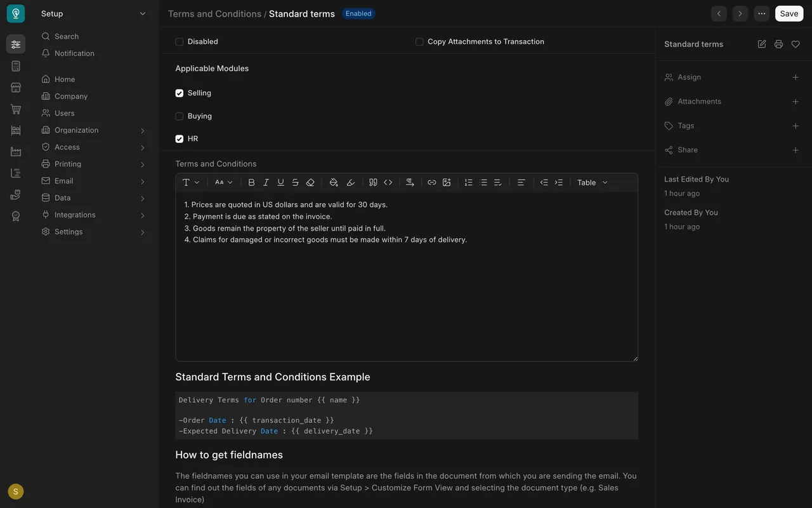
Task: Insert a hyperlink in editor
Action: tap(431, 182)
